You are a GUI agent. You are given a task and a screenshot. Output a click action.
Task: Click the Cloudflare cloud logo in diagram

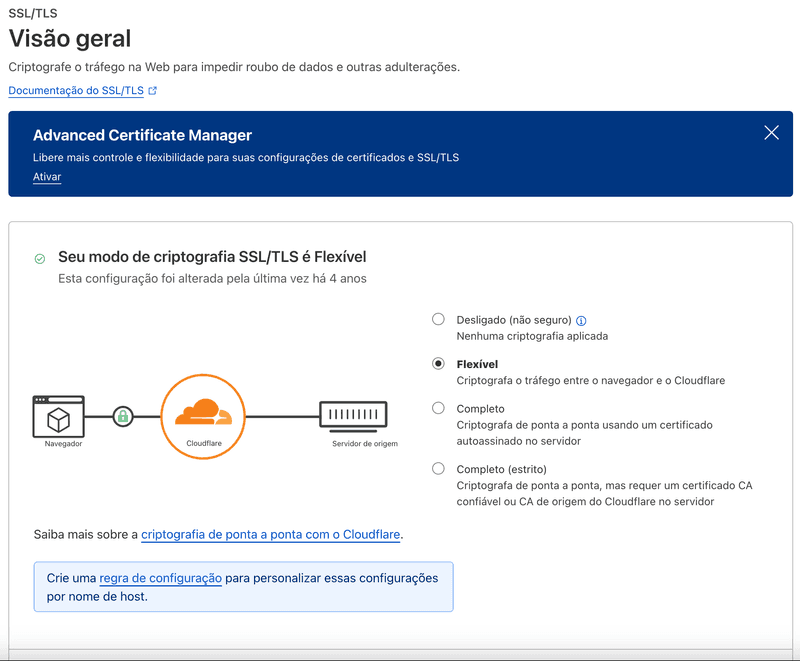point(203,412)
